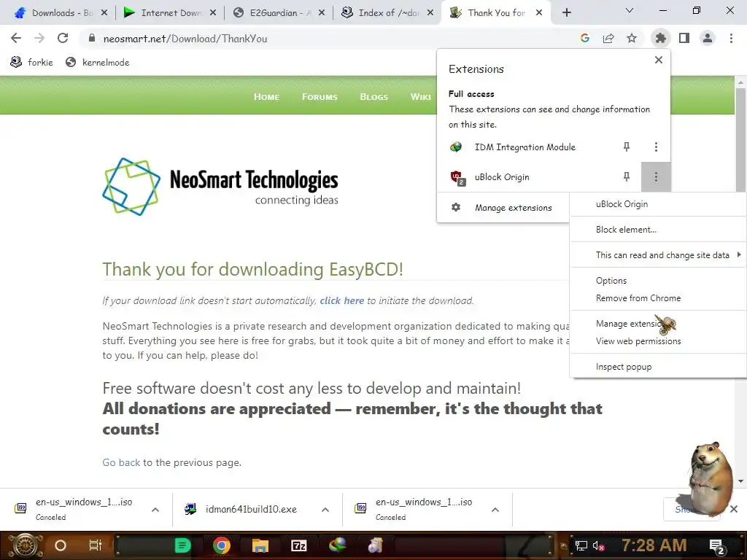Open Options in the context menu
This screenshot has width=747, height=560.
tap(657, 281)
